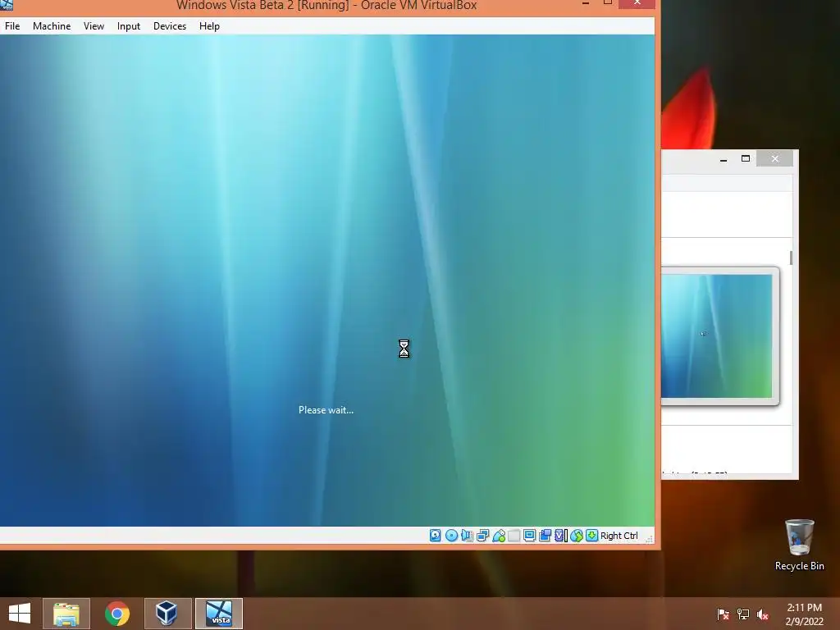The height and width of the screenshot is (630, 840).
Task: Close the background VirtualBox Manager window
Action: pyautogui.click(x=774, y=158)
